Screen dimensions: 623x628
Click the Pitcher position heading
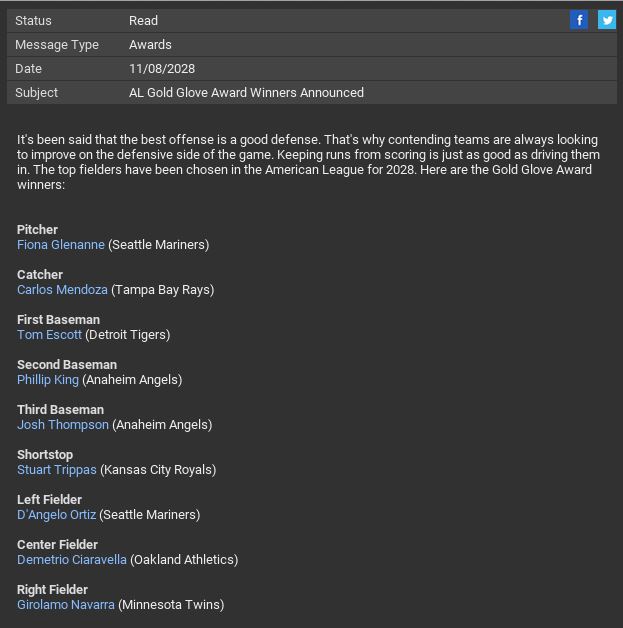pyautogui.click(x=38, y=230)
